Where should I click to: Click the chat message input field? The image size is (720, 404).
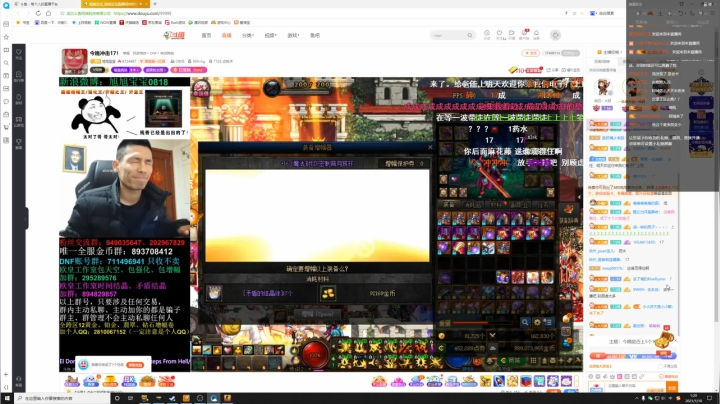(x=636, y=387)
